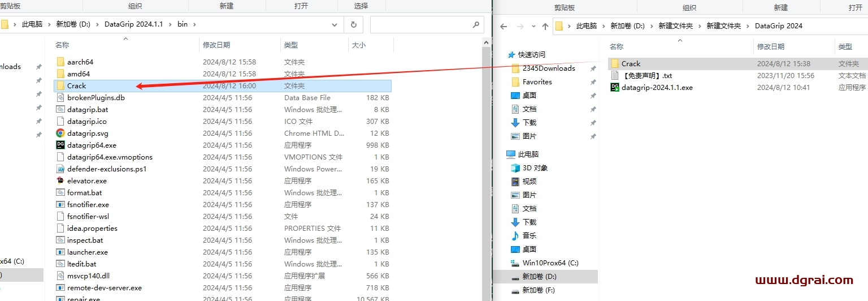
Task: Click 名称 column header in right window
Action: [x=617, y=46]
